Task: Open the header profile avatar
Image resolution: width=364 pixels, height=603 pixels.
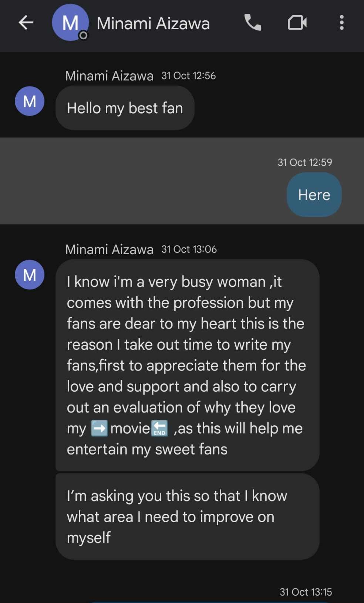Action: pos(70,22)
